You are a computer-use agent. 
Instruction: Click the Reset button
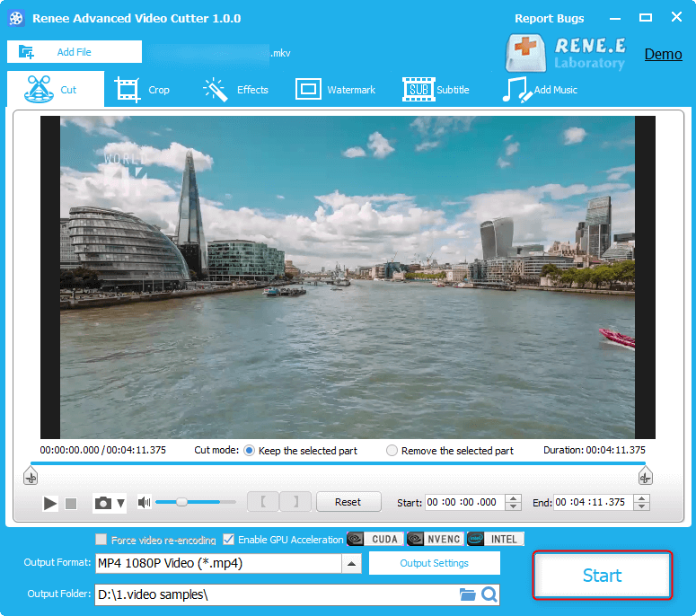point(348,502)
